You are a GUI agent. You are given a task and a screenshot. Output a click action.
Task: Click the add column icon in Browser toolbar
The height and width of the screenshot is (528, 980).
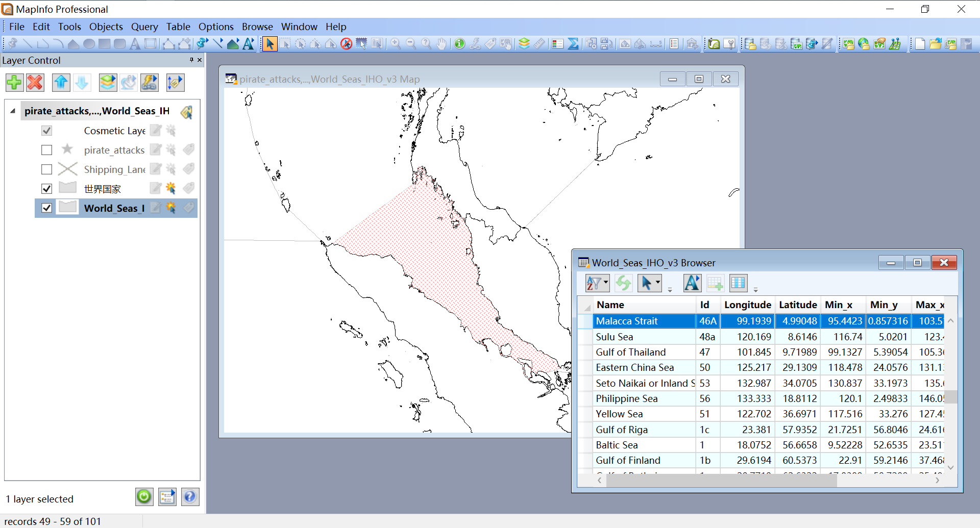(715, 283)
